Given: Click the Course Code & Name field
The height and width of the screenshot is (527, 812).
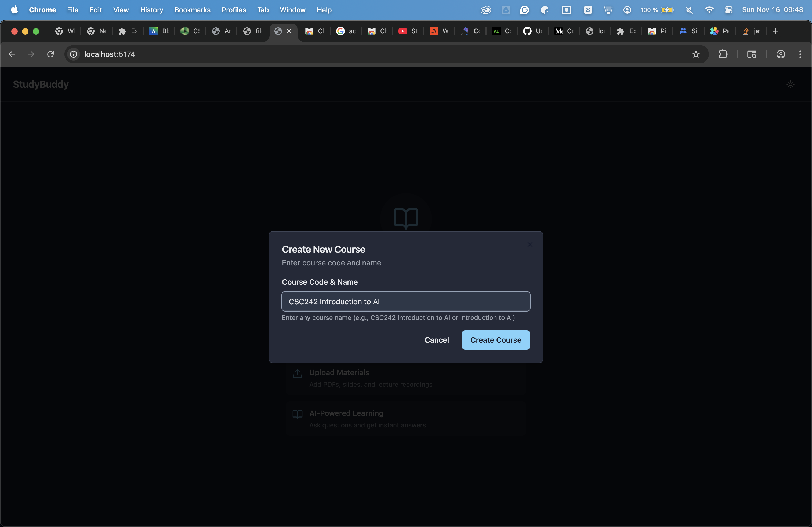Looking at the screenshot, I should click(x=406, y=301).
